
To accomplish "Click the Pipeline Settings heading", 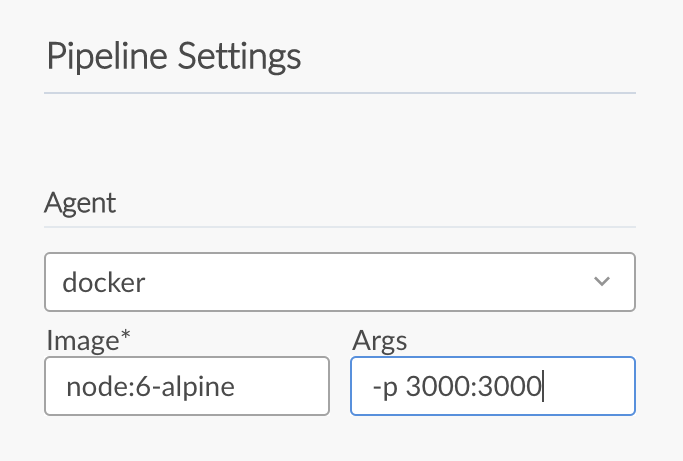I will click(x=174, y=56).
